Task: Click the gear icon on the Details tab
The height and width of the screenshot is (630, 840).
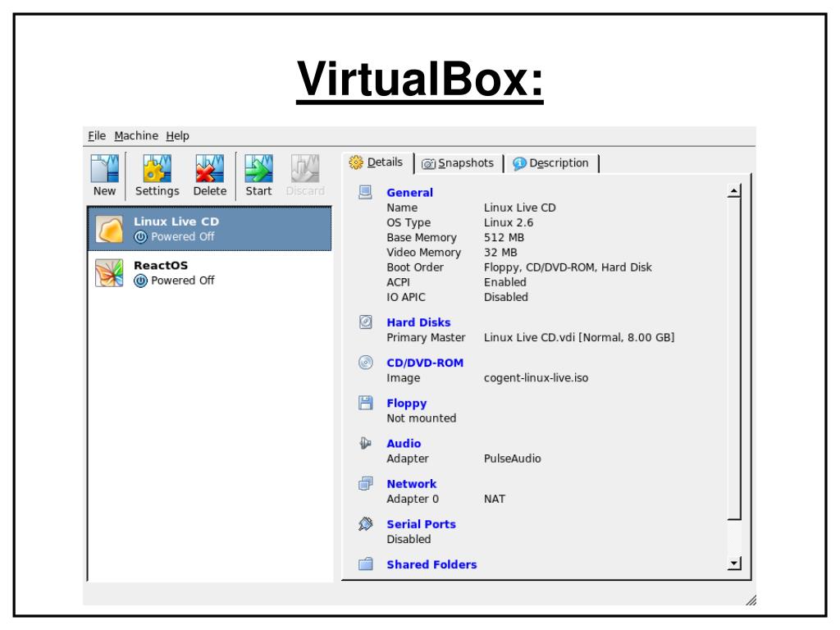Action: (356, 162)
